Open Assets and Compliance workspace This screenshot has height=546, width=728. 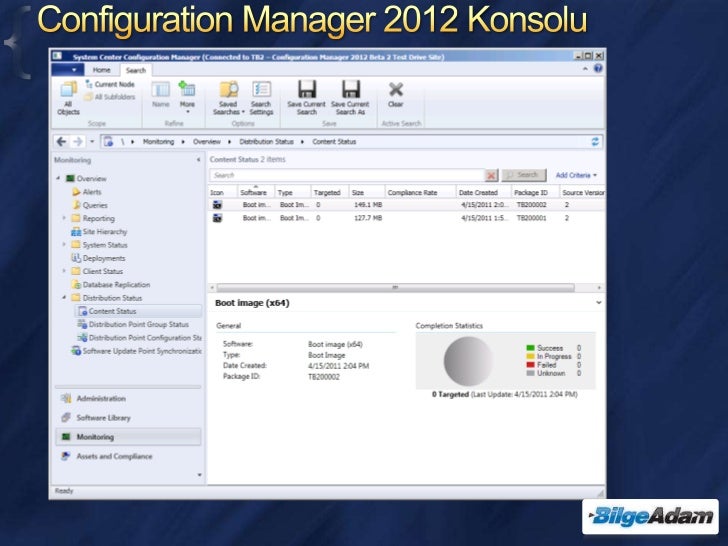(x=128, y=456)
